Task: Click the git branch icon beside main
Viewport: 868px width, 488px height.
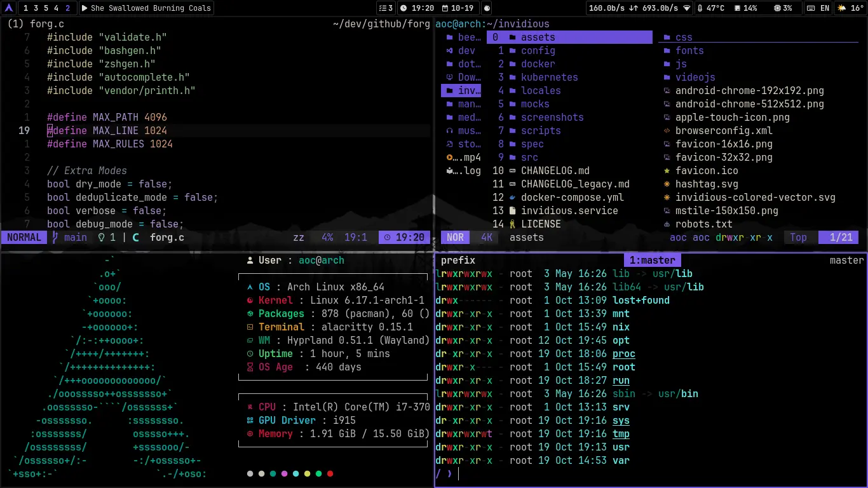Action: coord(55,238)
